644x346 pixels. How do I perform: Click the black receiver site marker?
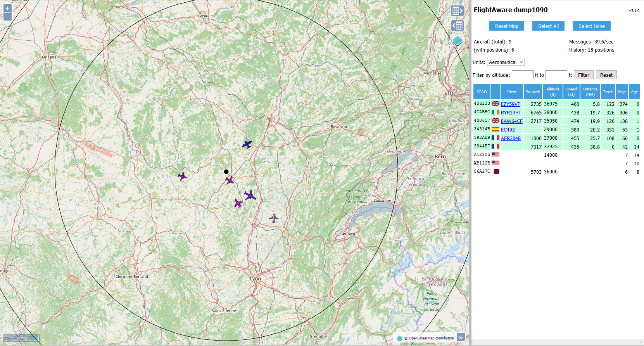click(x=226, y=171)
